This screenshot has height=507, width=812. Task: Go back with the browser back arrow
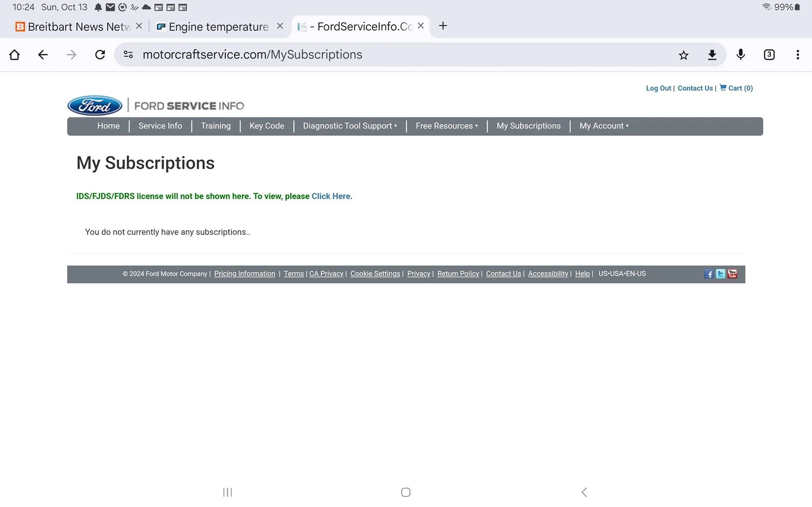(x=43, y=55)
